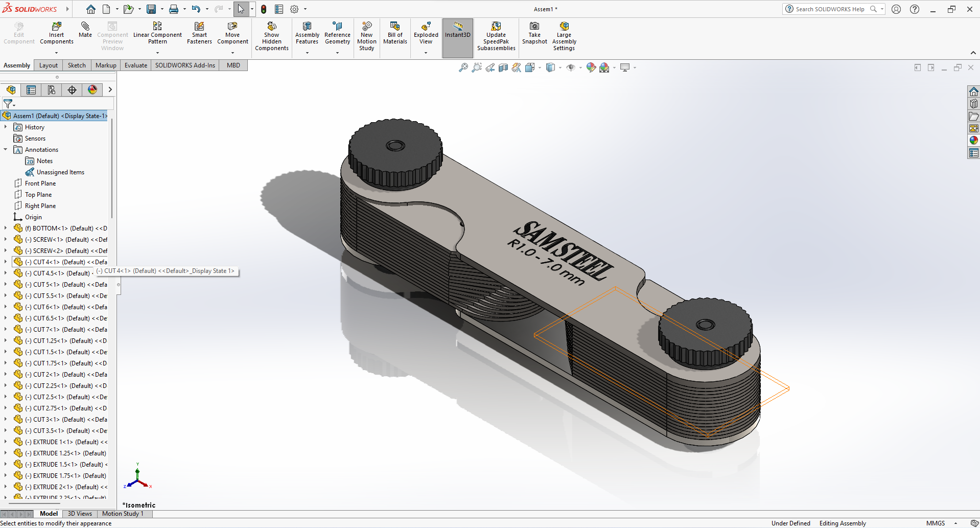
Task: Expand the History tree node
Action: click(6, 127)
